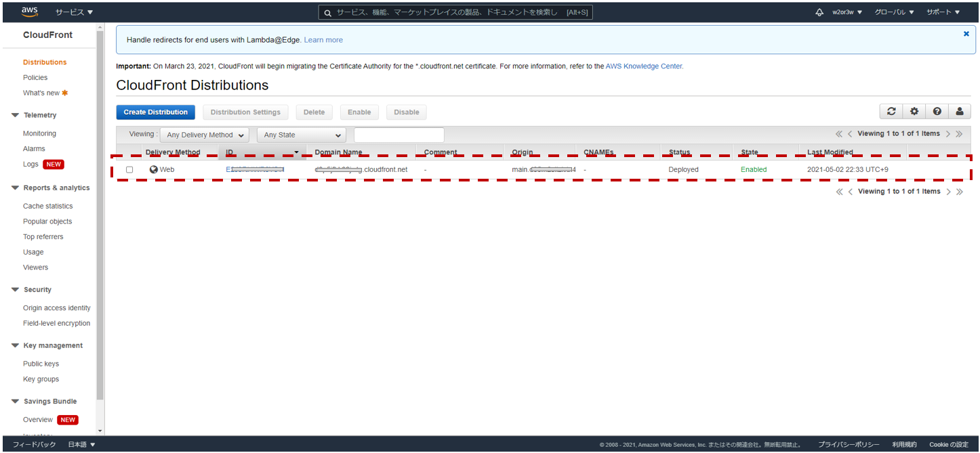The width and height of the screenshot is (980, 453).
Task: Follow the Learn more link in banner
Action: tap(323, 40)
